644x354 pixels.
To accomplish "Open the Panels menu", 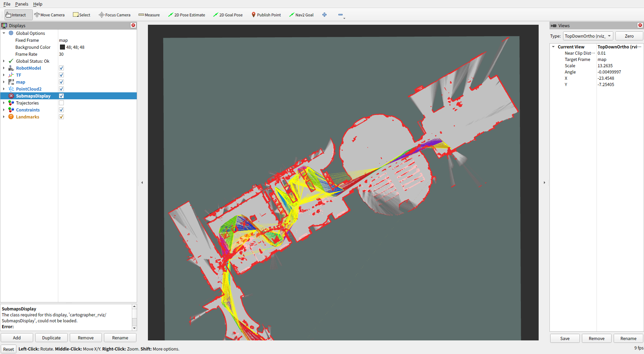I will 22,4.
